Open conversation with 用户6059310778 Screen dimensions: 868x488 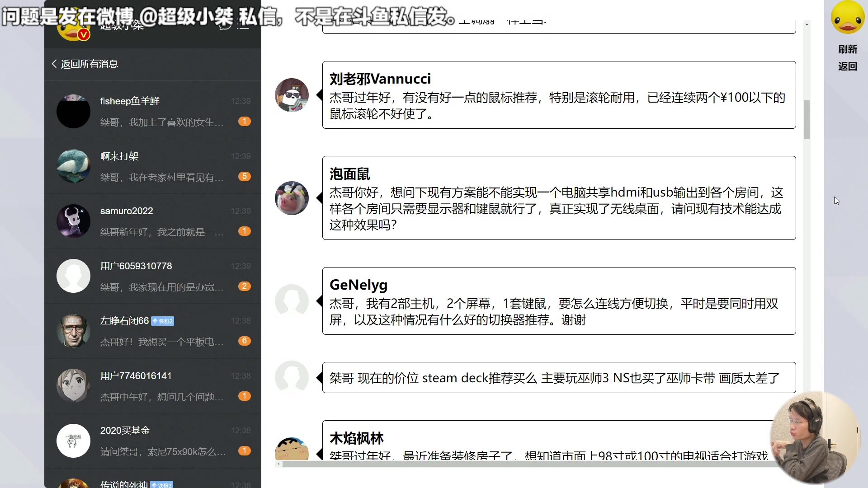tap(153, 276)
